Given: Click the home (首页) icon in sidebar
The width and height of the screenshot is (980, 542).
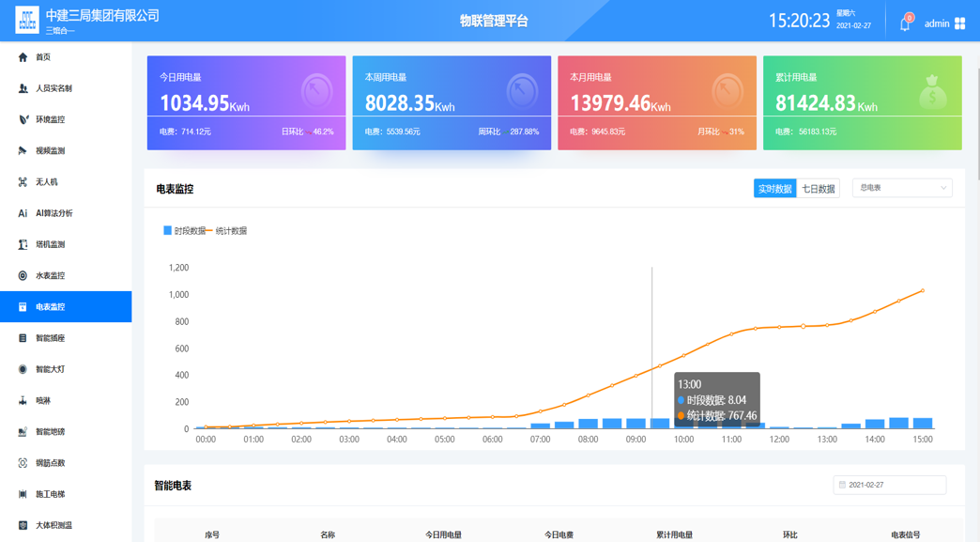Looking at the screenshot, I should (23, 57).
